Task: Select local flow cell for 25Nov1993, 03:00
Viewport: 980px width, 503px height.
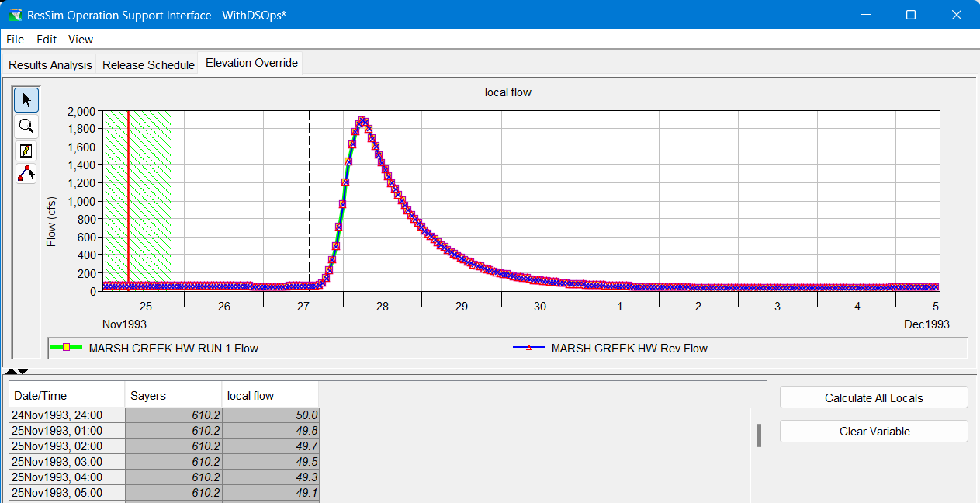Action: click(x=270, y=462)
